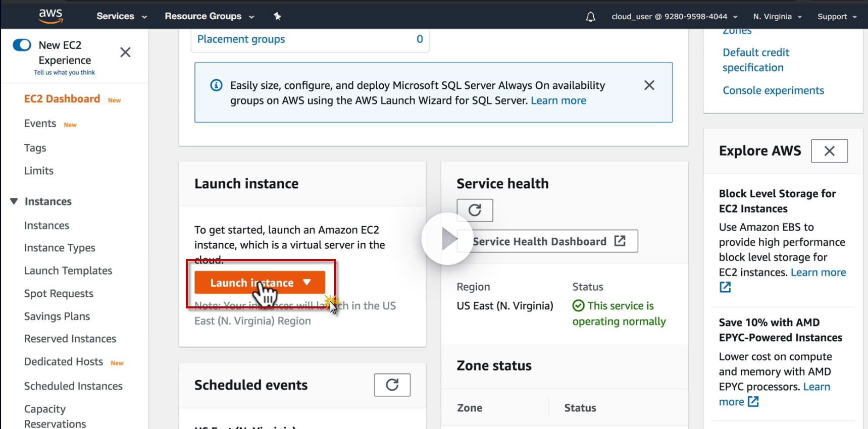This screenshot has width=868, height=429.
Task: Open the Services dropdown menu
Action: [x=121, y=16]
